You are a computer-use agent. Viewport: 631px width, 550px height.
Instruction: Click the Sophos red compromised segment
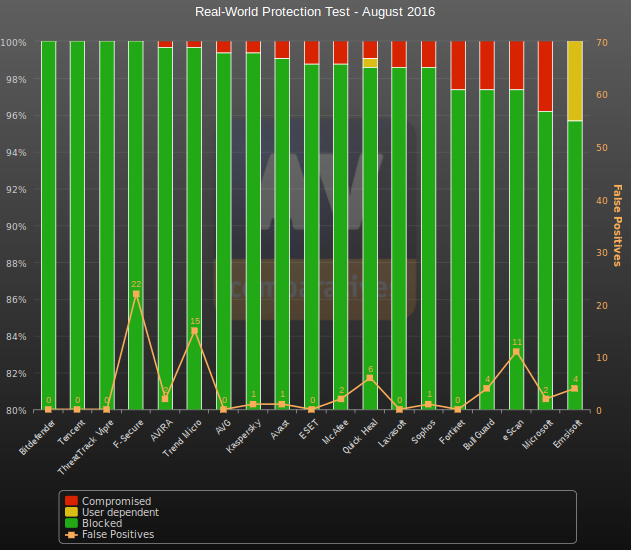429,54
